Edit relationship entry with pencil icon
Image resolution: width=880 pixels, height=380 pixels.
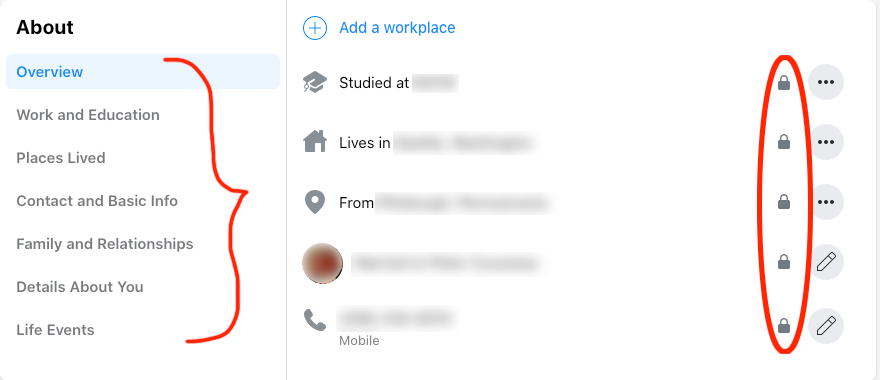(x=826, y=262)
